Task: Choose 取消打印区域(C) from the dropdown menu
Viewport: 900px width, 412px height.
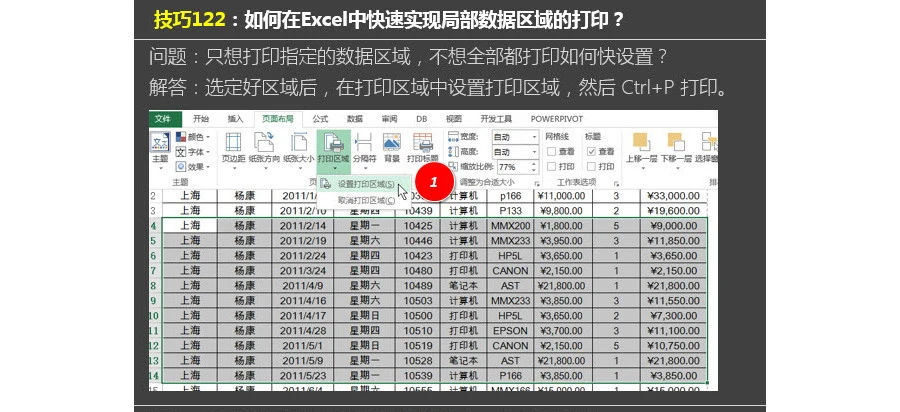Action: pyautogui.click(x=364, y=200)
